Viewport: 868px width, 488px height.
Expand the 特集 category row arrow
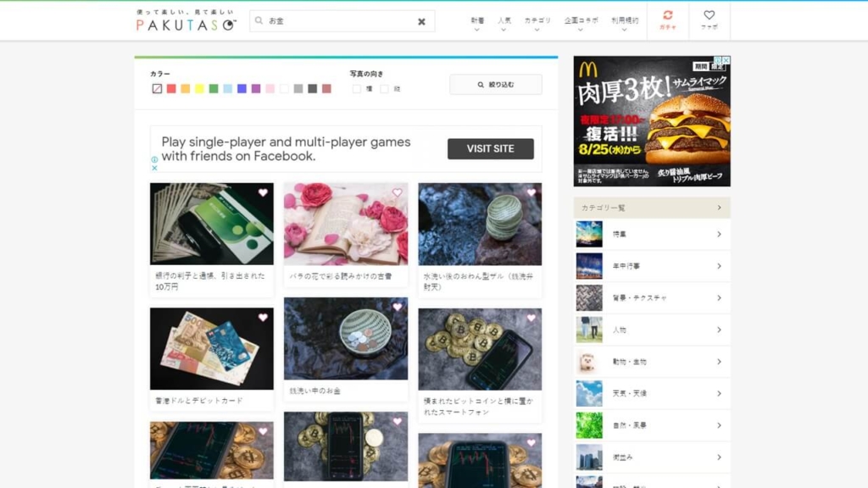pyautogui.click(x=719, y=234)
